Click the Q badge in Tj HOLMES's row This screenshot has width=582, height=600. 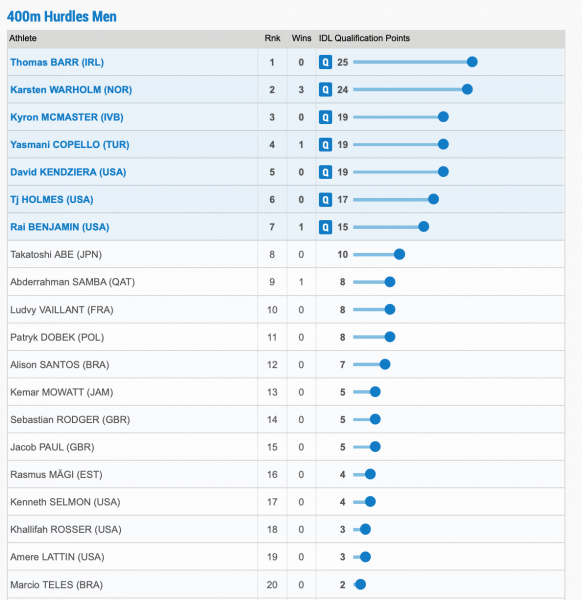click(x=325, y=199)
